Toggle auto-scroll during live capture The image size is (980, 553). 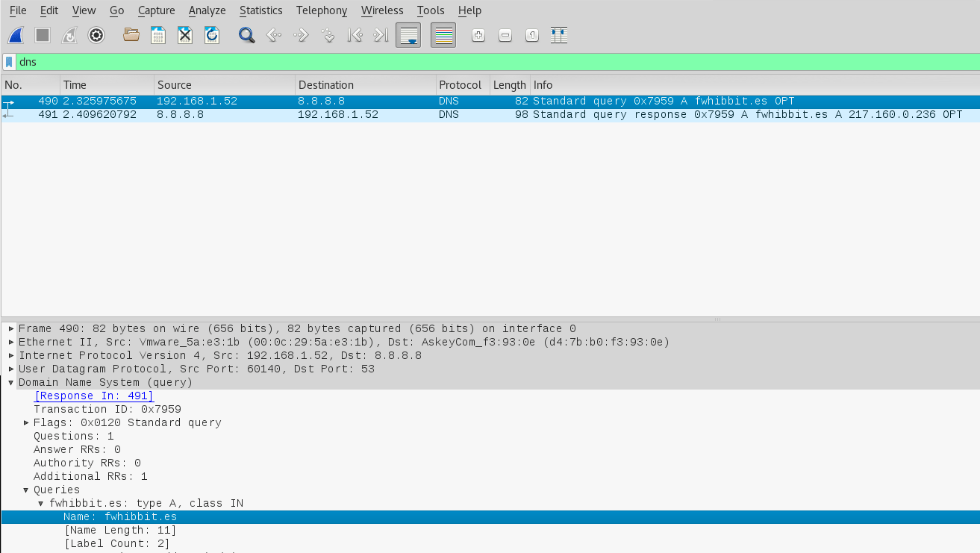coord(408,35)
